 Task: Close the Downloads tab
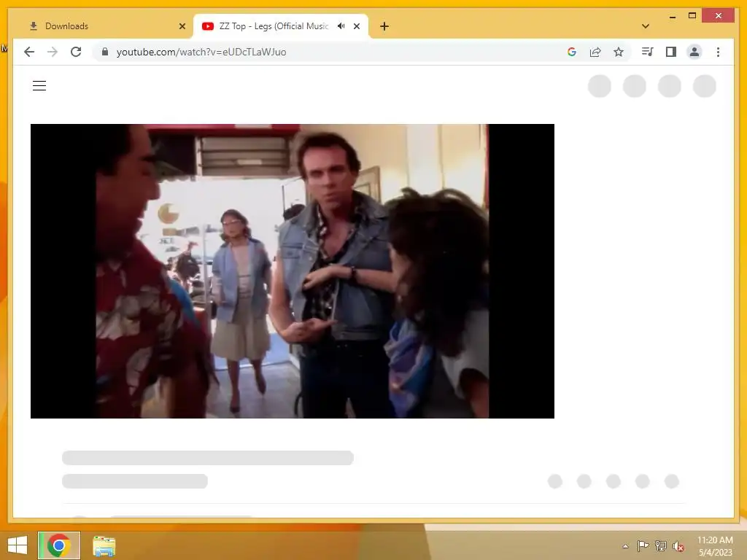click(x=182, y=26)
